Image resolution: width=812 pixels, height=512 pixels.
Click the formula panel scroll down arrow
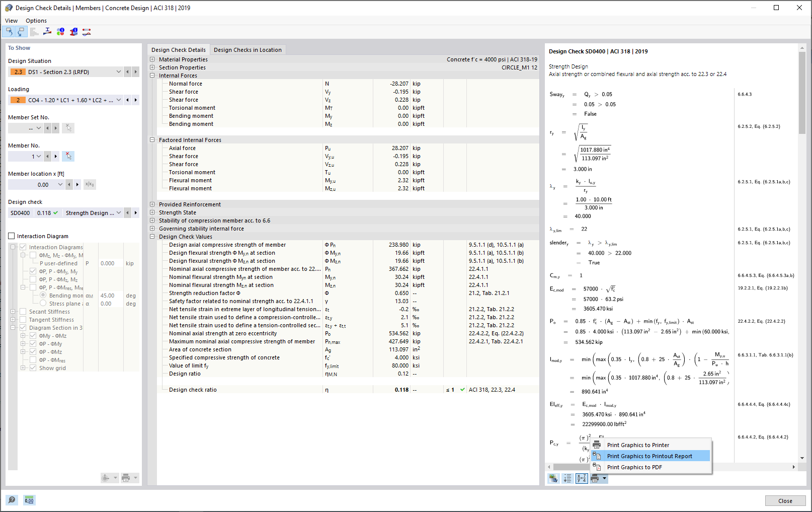(802, 458)
